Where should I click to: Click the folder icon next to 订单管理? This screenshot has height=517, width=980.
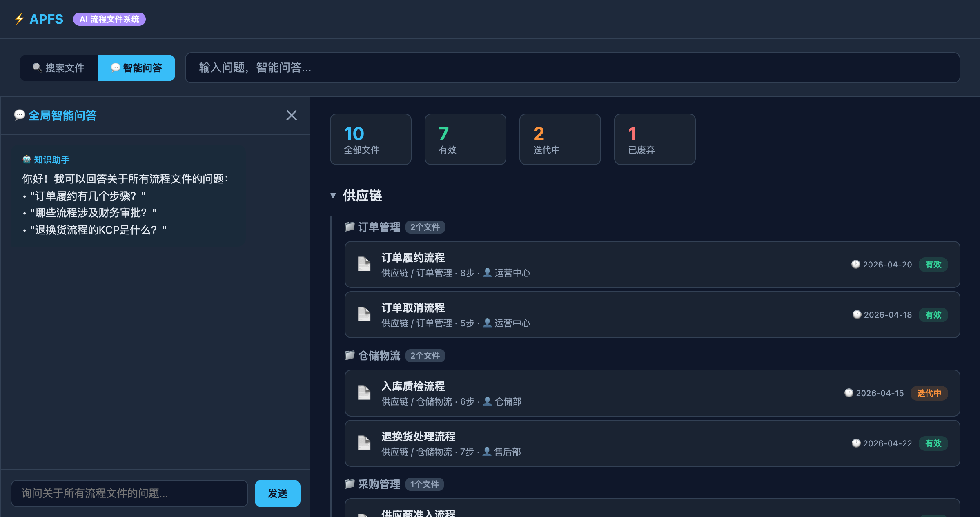[350, 227]
